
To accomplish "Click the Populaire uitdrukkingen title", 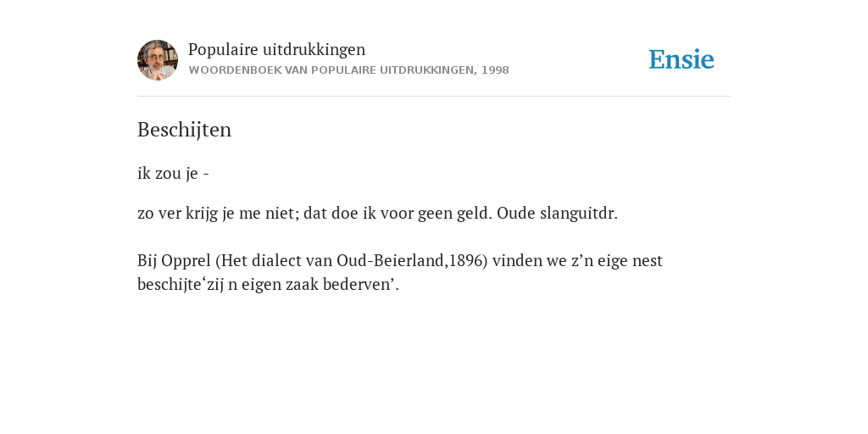I will pos(277,49).
